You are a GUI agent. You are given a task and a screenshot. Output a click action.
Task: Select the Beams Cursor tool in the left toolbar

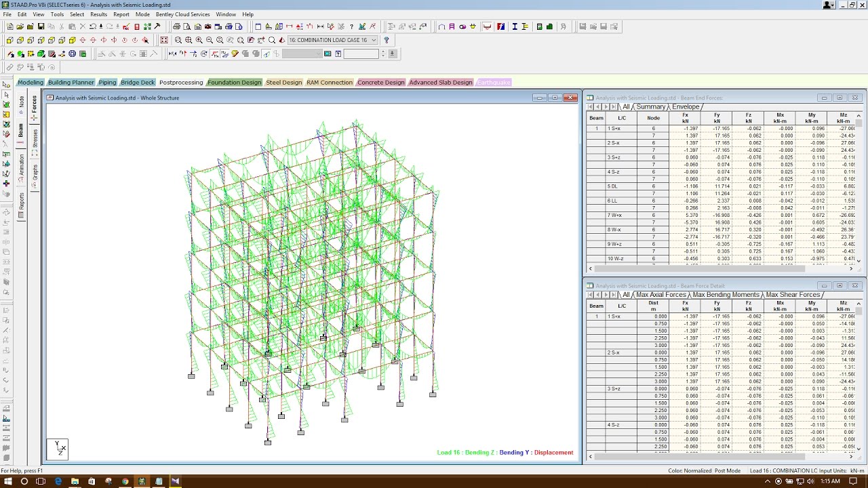click(5, 113)
